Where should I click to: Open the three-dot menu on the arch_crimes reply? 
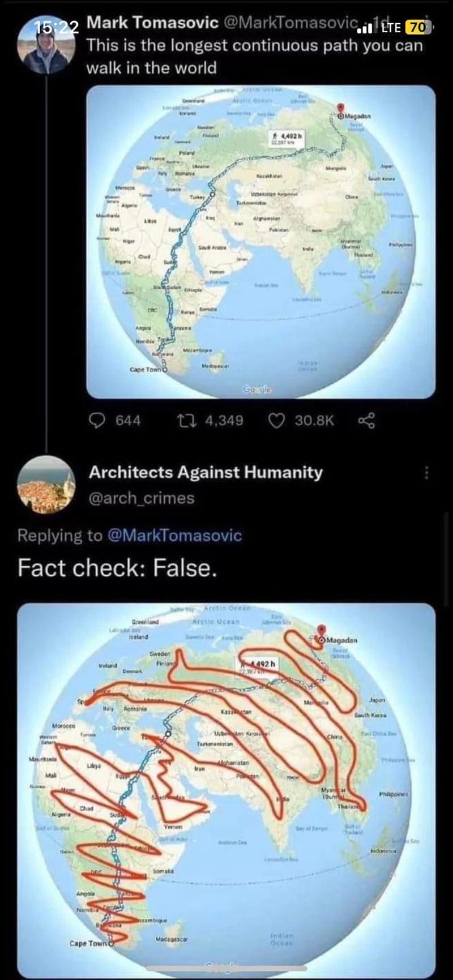(x=428, y=472)
